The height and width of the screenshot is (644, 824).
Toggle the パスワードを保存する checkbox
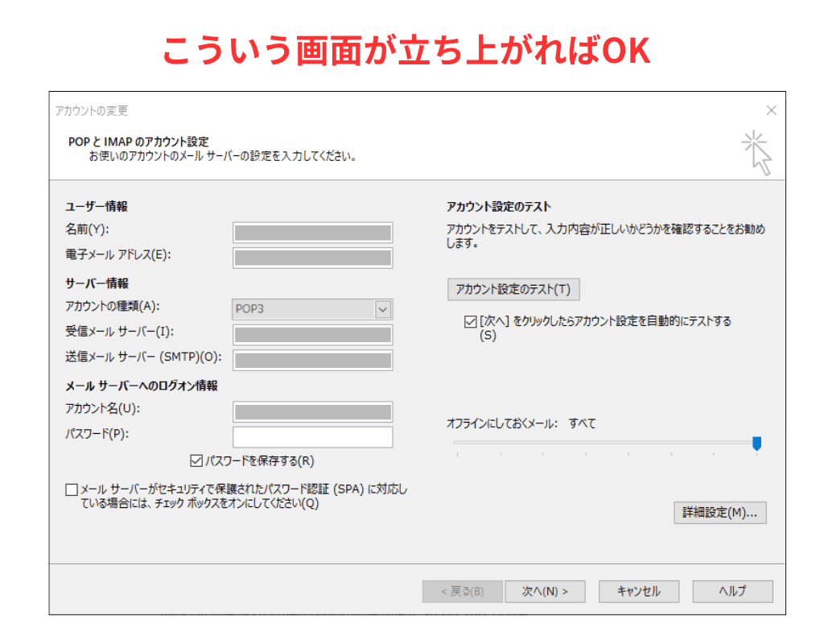point(196,461)
